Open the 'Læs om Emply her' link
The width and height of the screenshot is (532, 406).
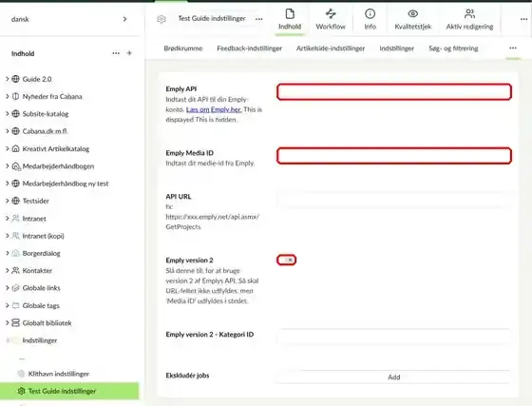point(214,109)
